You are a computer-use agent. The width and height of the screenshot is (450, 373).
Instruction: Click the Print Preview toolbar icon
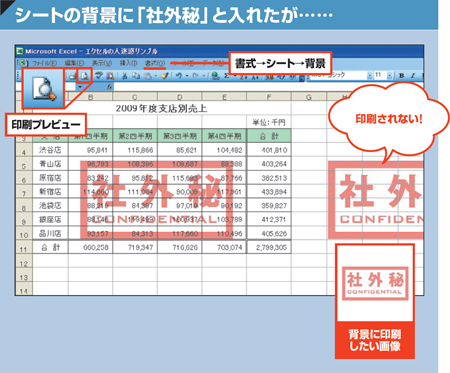coord(85,76)
